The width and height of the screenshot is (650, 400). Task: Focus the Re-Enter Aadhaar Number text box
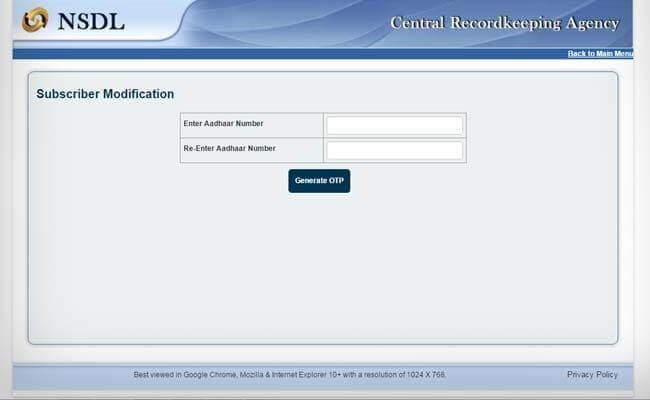(394, 150)
